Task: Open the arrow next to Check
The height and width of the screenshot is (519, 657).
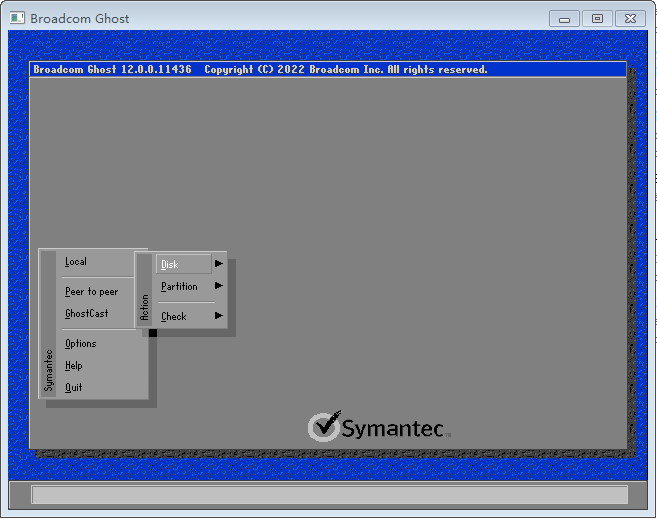Action: tap(218, 316)
